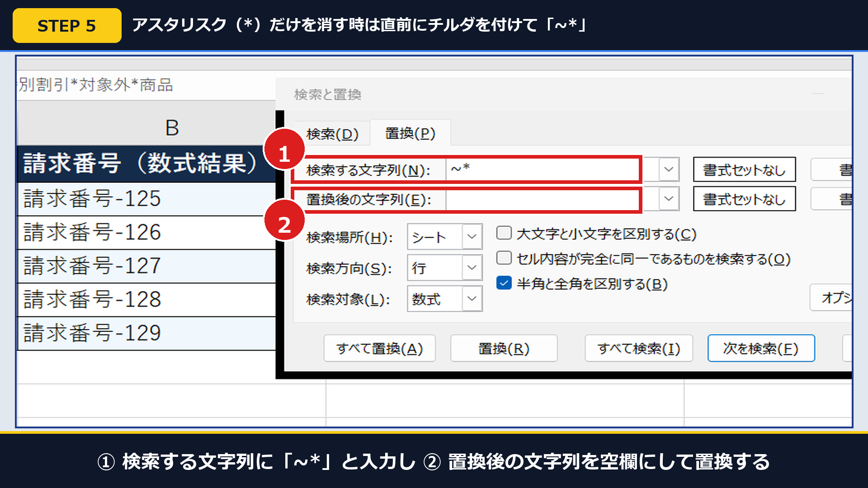868x488 pixels.
Task: Select cell 請求番号-126
Action: point(146,232)
